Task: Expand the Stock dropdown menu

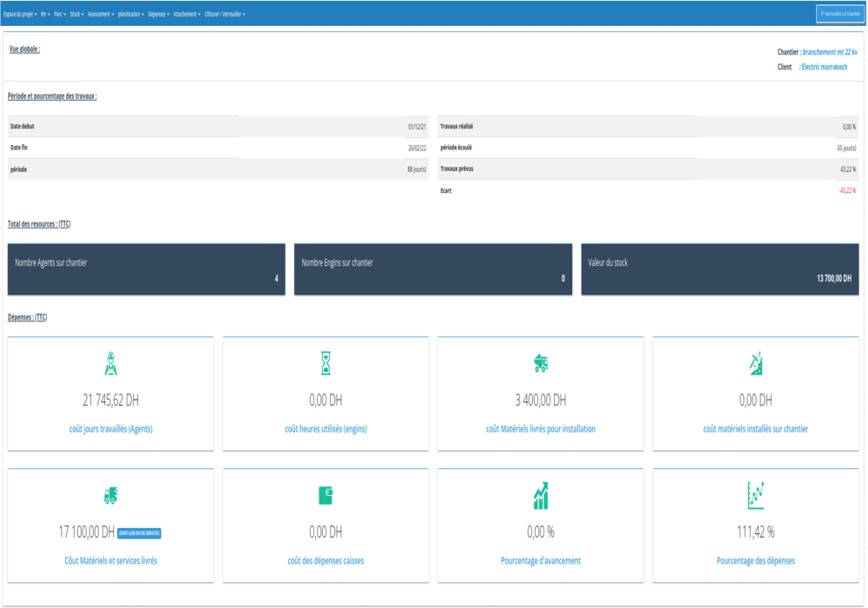Action: [76, 14]
